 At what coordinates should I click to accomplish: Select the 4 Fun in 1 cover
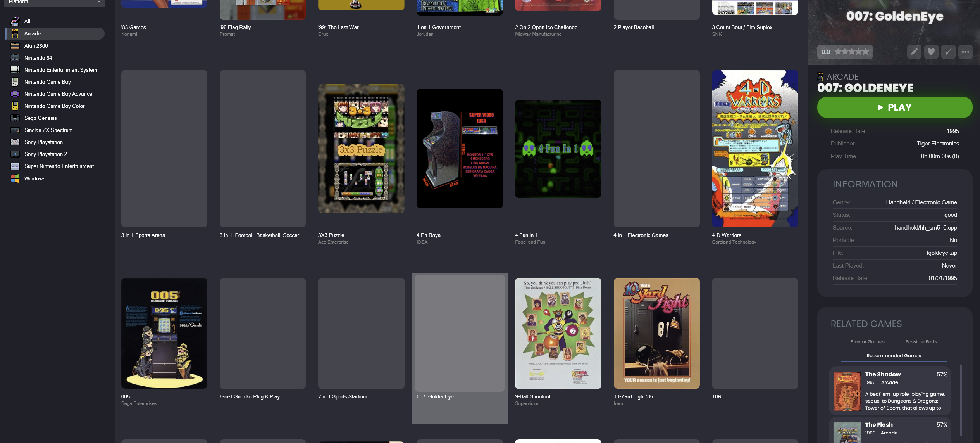pos(558,149)
